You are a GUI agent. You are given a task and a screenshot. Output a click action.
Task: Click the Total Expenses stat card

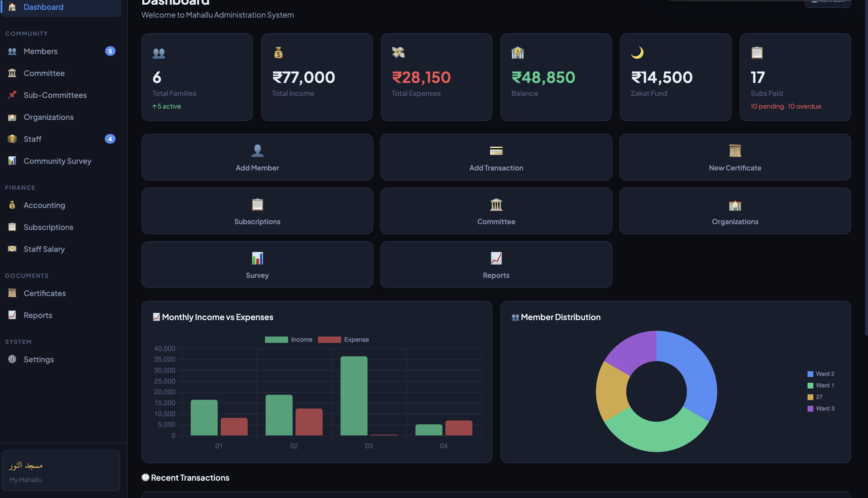click(436, 77)
